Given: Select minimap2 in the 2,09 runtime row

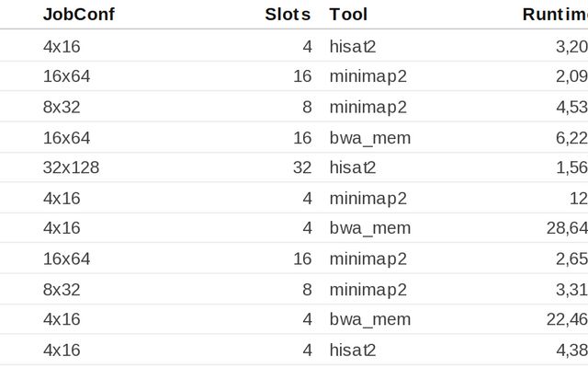Looking at the screenshot, I should pyautogui.click(x=367, y=76).
